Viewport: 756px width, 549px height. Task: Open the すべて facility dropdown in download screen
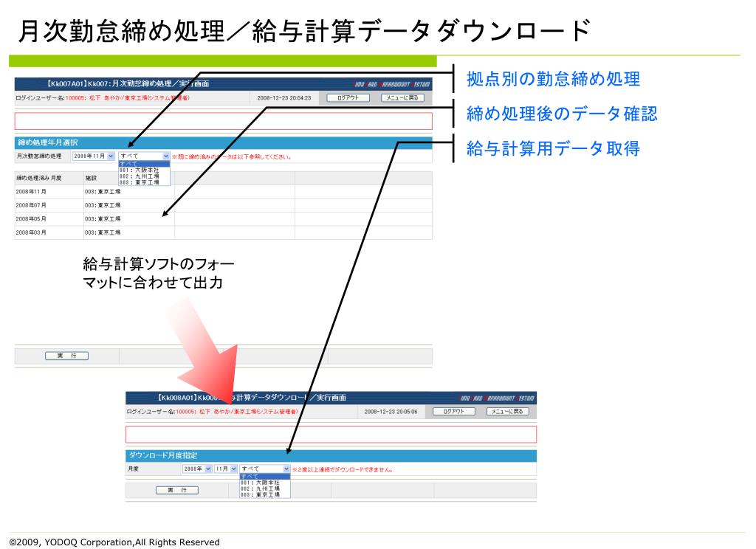pos(265,469)
